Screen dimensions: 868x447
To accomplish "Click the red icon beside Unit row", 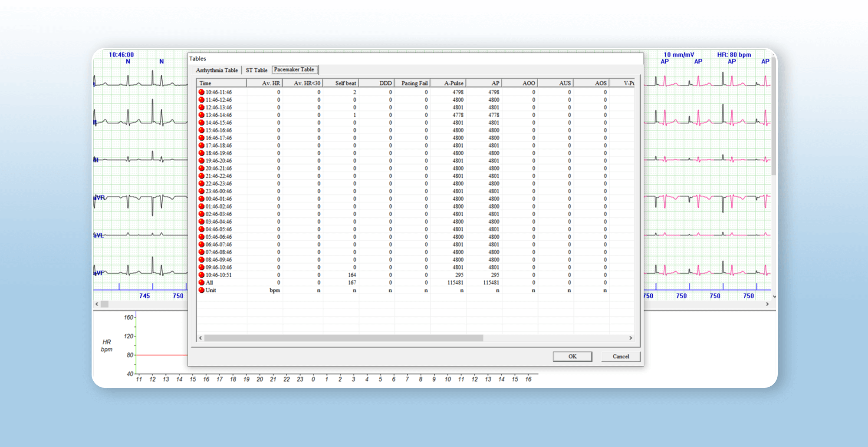I will tap(201, 290).
